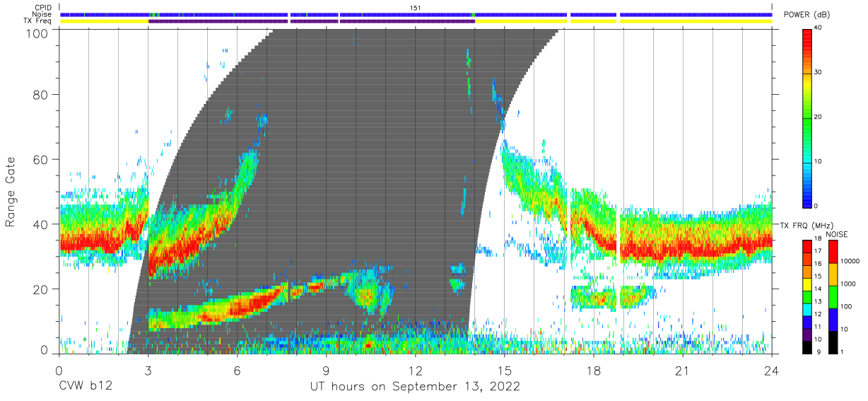Viewport: 868px width, 401px height.
Task: Click the 60 tick on Range Gate axis
Action: point(42,160)
